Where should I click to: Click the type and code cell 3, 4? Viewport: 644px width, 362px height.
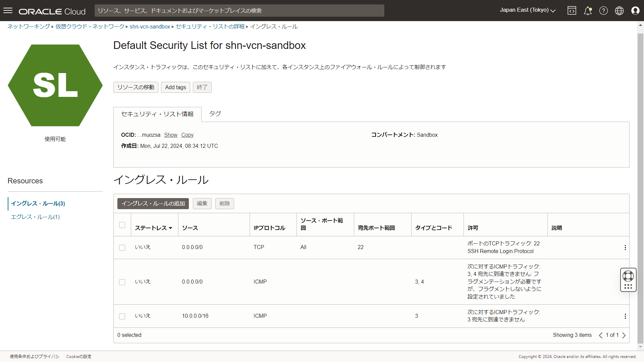[x=419, y=282]
